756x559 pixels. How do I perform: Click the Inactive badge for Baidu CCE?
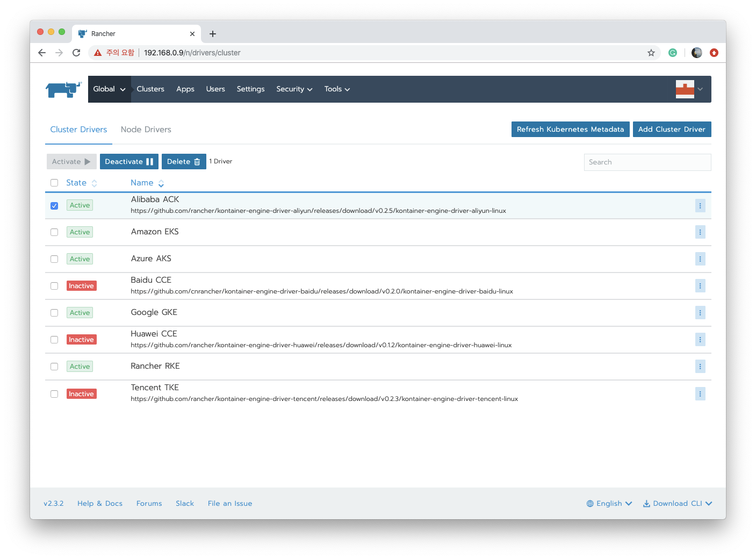82,286
